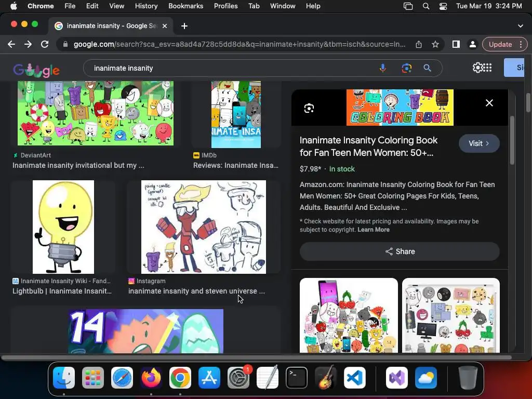This screenshot has width=532, height=399.
Task: Open a new browser tab
Action: 184,26
